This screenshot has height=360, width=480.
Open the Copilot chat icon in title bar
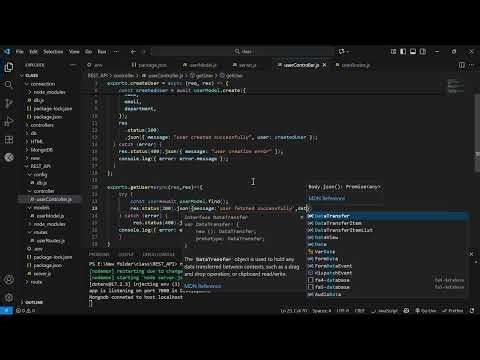[x=341, y=51]
